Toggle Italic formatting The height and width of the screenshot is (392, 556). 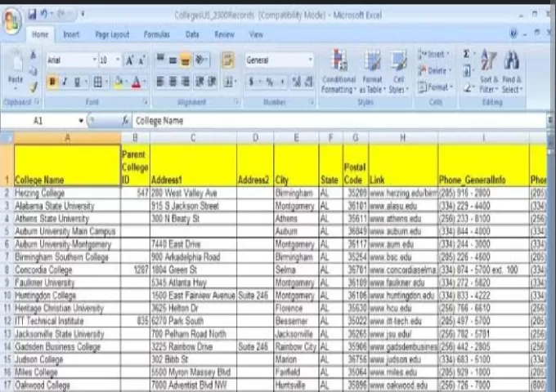click(65, 82)
